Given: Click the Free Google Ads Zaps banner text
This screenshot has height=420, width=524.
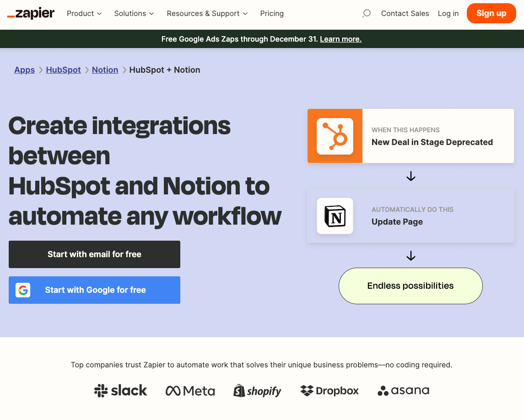Looking at the screenshot, I should 239,39.
